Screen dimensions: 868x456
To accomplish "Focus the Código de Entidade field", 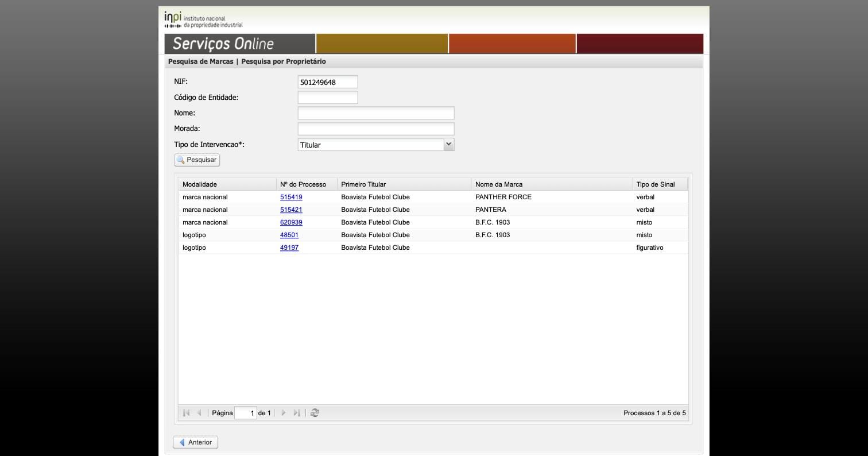I will coord(328,98).
